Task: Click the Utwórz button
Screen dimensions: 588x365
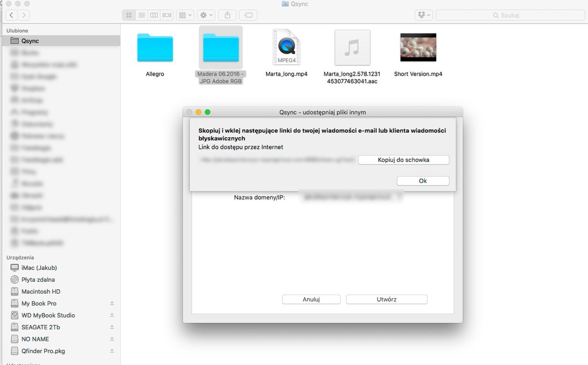Action: (387, 299)
